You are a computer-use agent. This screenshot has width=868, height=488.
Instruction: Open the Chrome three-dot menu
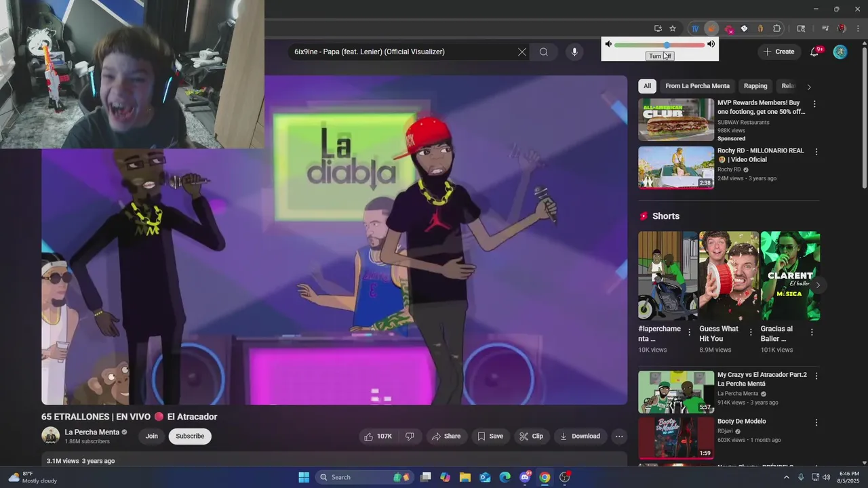click(x=858, y=28)
